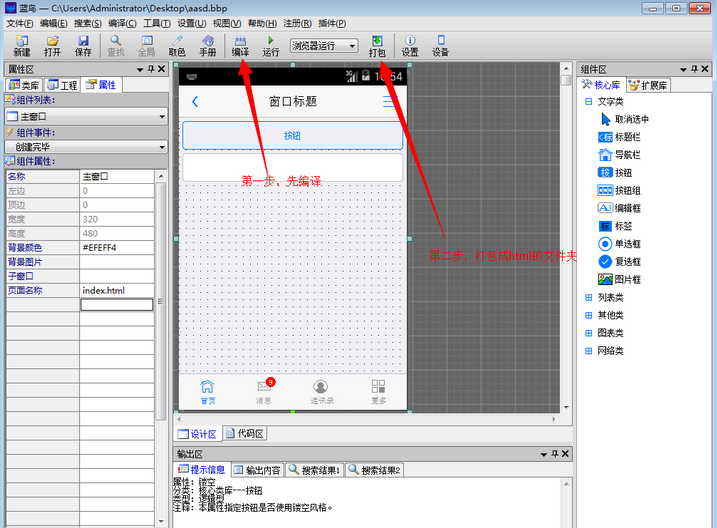Open the 手册 manual icon
Image resolution: width=717 pixels, height=528 pixels.
[x=208, y=46]
